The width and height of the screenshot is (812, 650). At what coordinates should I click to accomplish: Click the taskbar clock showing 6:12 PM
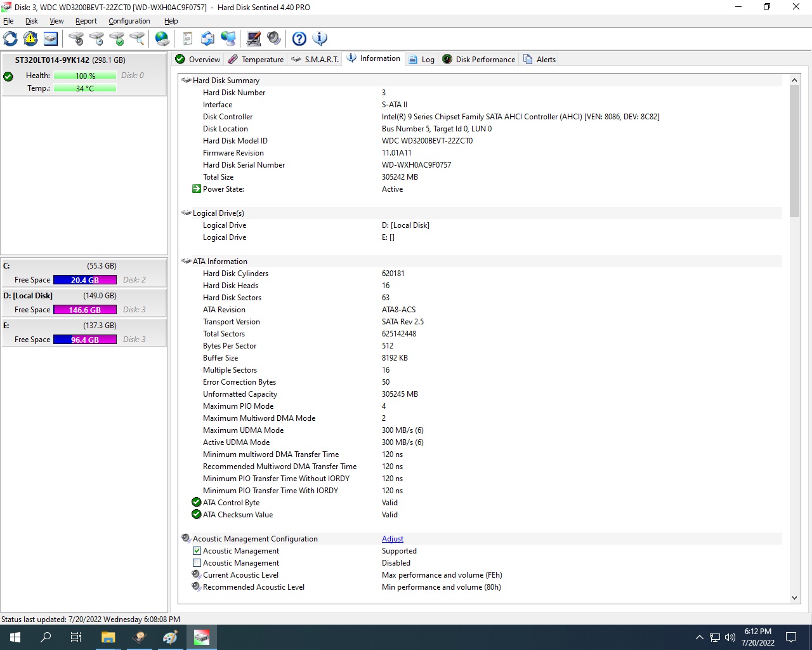click(x=758, y=637)
